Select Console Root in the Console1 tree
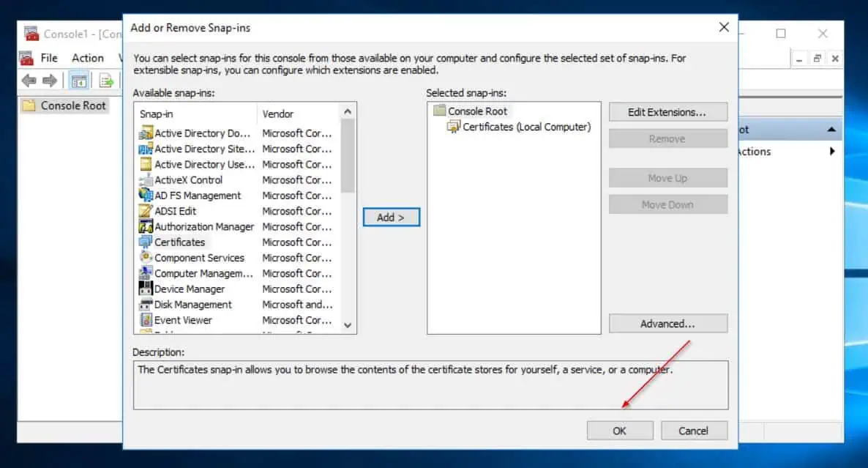The width and height of the screenshot is (868, 468). [72, 105]
